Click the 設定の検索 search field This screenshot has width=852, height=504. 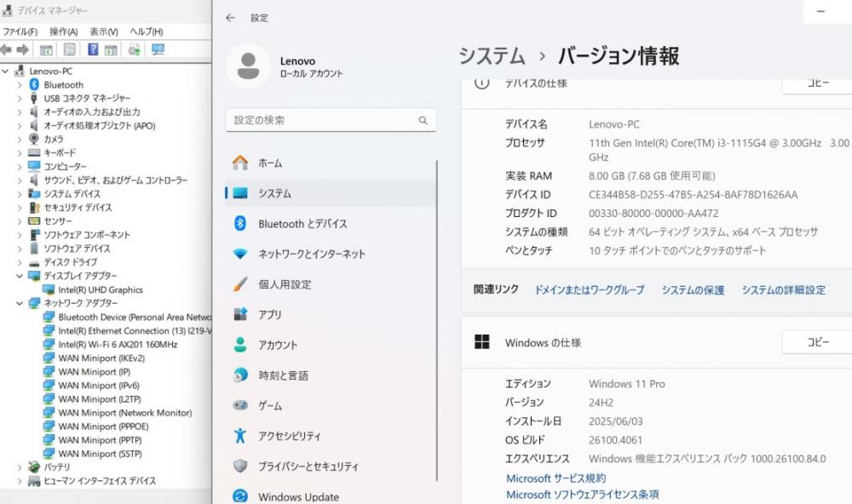(x=331, y=120)
